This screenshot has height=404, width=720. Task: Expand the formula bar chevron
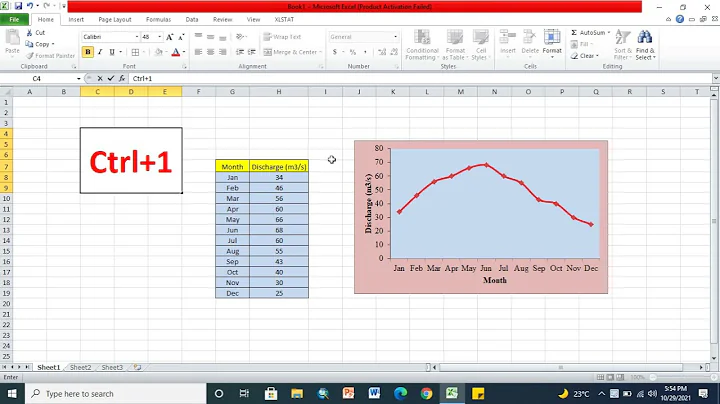[x=715, y=79]
